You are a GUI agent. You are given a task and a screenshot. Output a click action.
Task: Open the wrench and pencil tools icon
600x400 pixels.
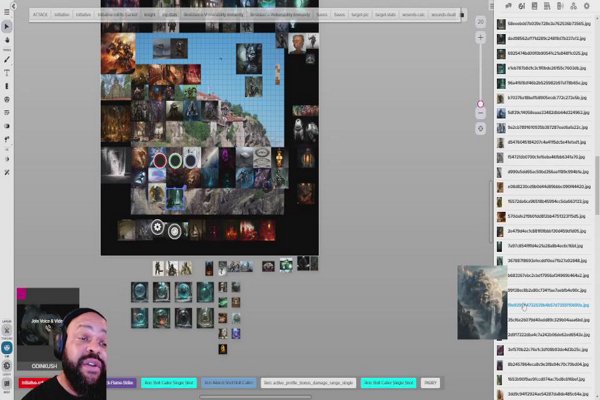pyautogui.click(x=7, y=173)
